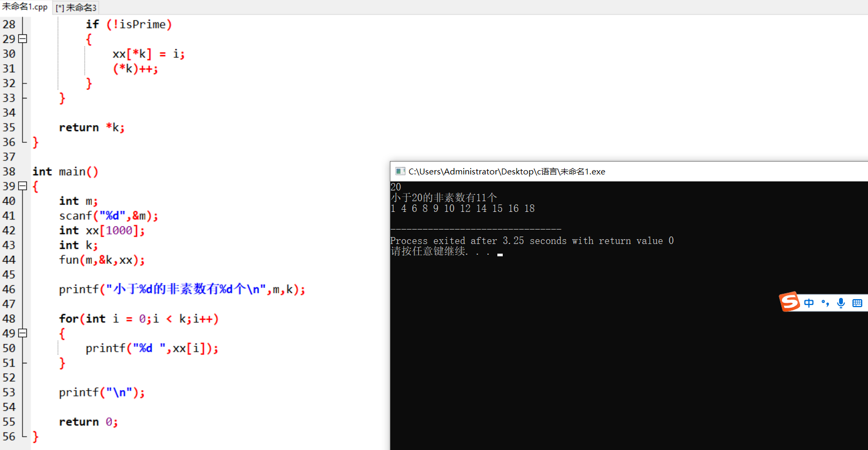Click the 'int m;' declaration line
This screenshot has width=868, height=450.
coord(78,201)
